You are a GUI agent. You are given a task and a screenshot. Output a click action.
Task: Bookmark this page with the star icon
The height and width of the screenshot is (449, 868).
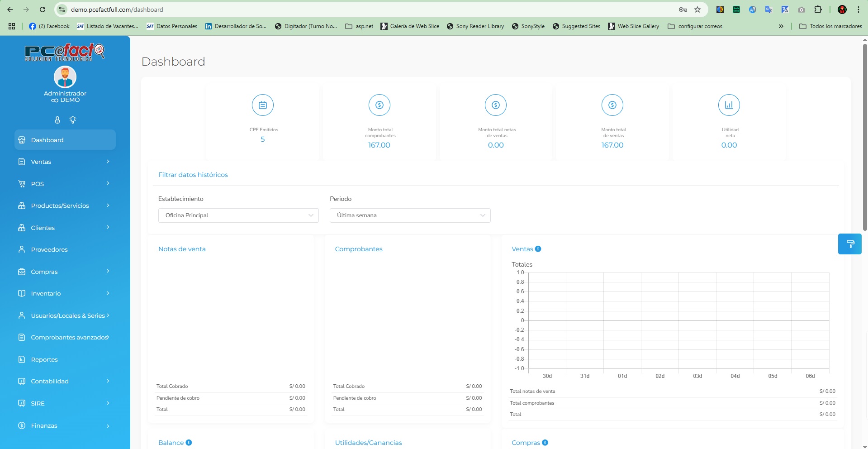click(x=697, y=10)
